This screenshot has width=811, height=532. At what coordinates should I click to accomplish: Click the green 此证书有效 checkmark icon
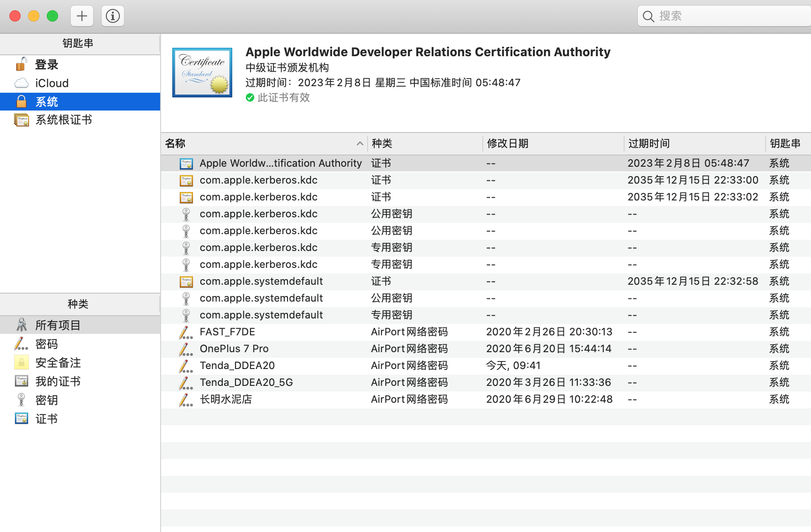[250, 97]
